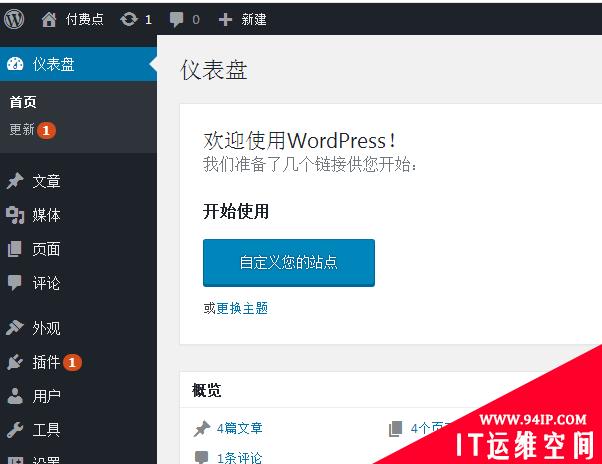Open the 文章 posts menu
This screenshot has width=602, height=464.
tap(46, 181)
